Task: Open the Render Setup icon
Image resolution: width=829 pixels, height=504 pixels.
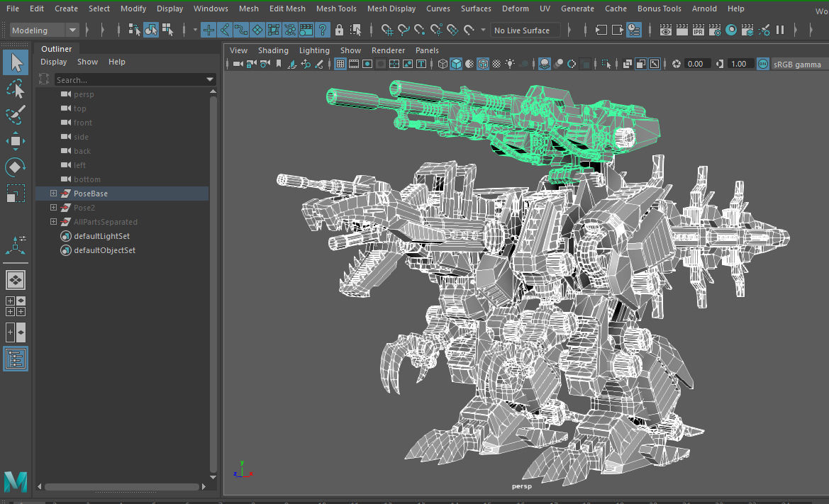Action: click(x=747, y=30)
